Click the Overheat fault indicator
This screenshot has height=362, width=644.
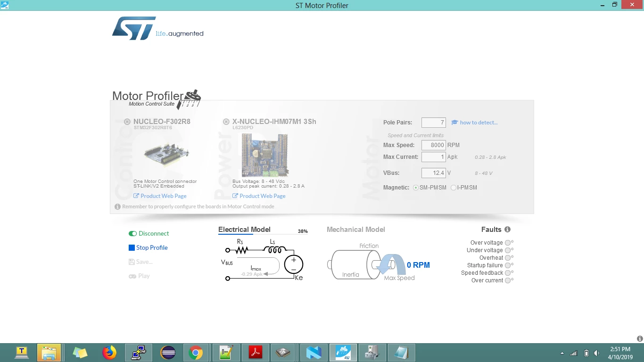click(508, 258)
